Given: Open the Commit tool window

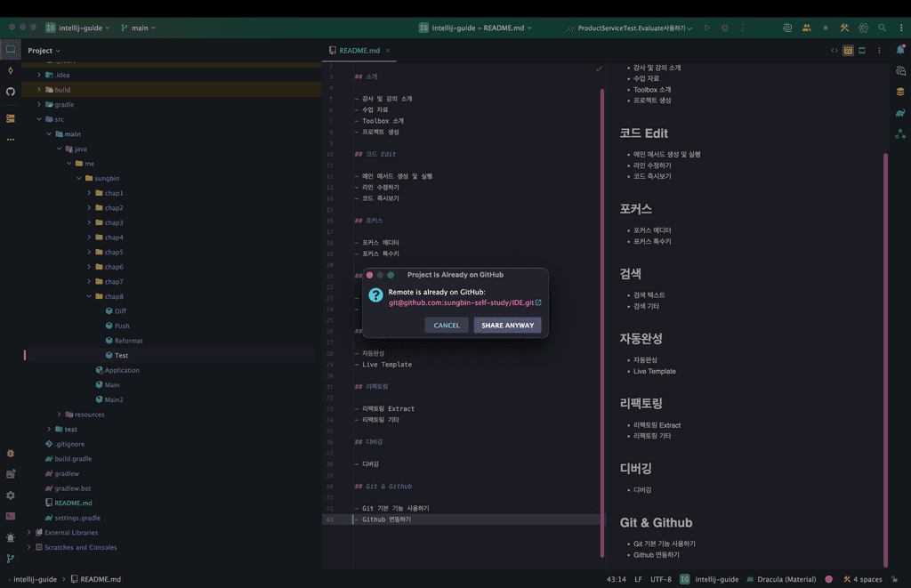Looking at the screenshot, I should coord(11,70).
